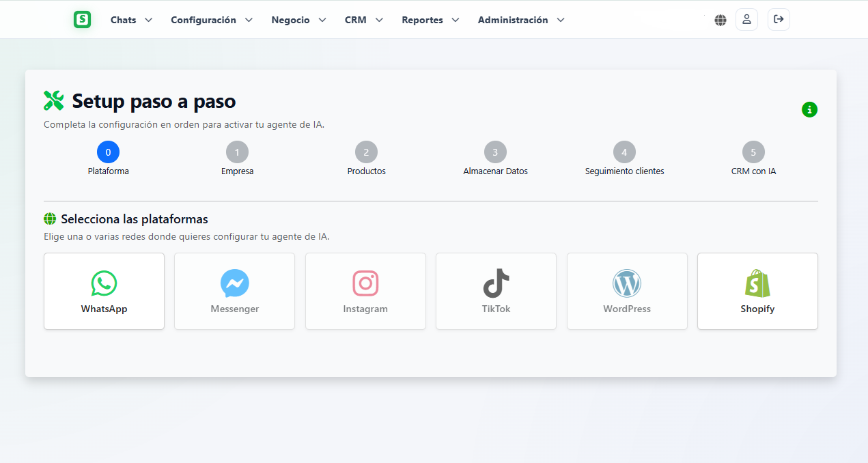Select the Instagram card label
868x463 pixels.
click(365, 309)
